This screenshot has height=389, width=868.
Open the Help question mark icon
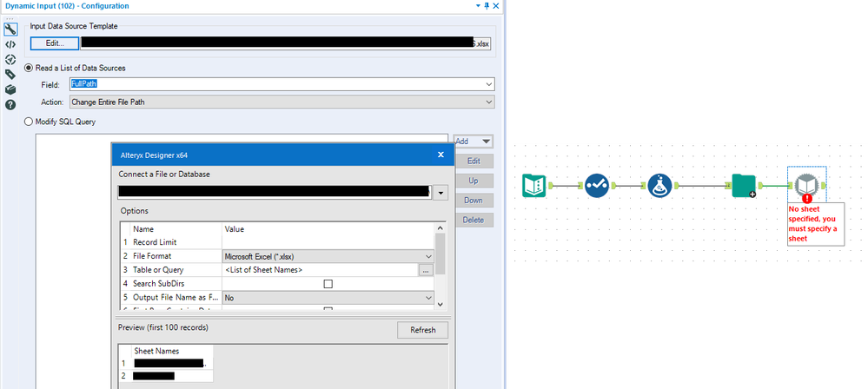pos(10,104)
